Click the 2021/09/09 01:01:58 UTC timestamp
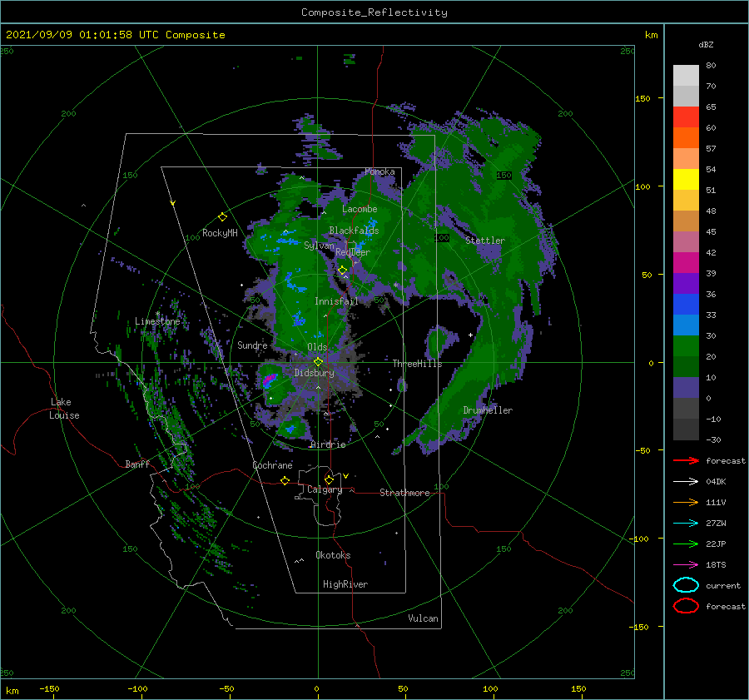Viewport: 749px width, 700px height. 116,35
